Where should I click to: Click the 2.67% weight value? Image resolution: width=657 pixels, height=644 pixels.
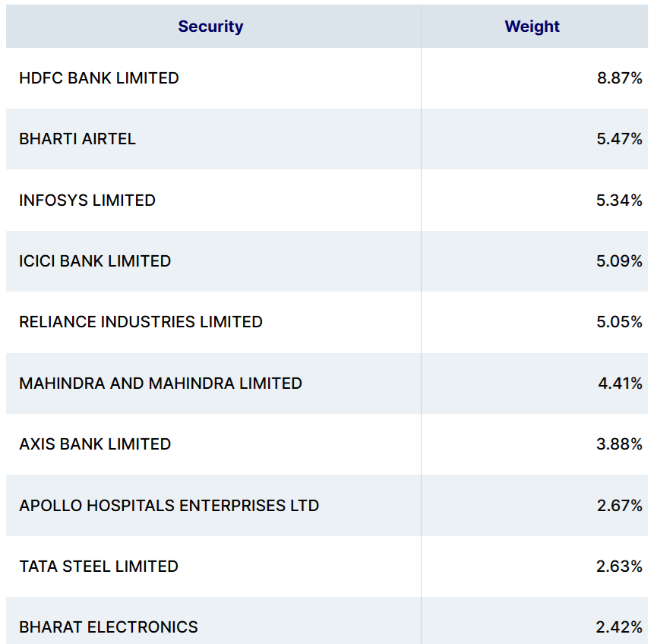[619, 506]
